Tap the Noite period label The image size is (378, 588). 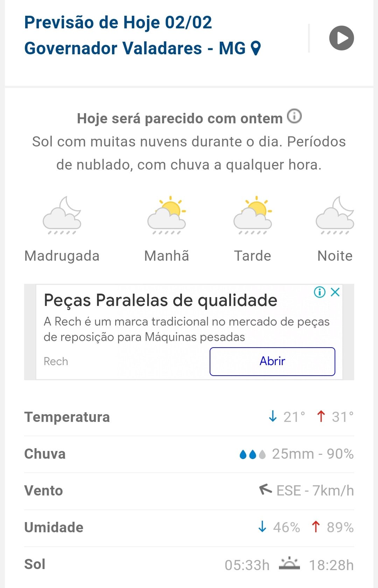335,256
